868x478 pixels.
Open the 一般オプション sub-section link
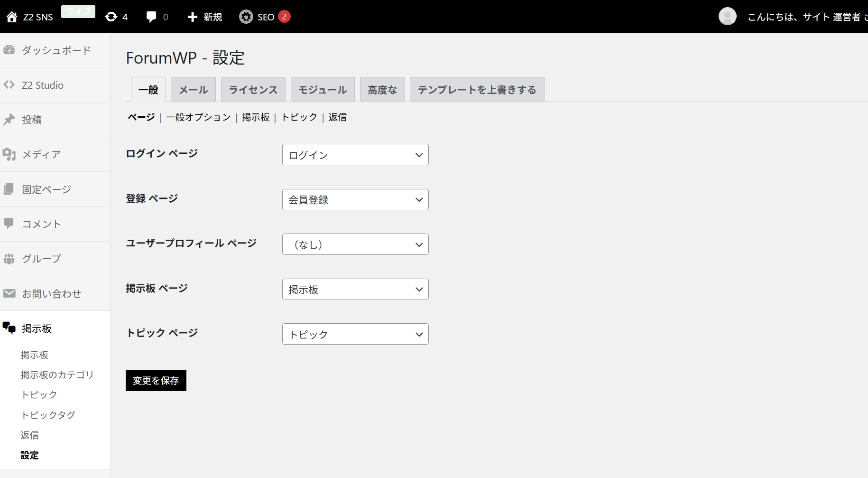pos(198,117)
